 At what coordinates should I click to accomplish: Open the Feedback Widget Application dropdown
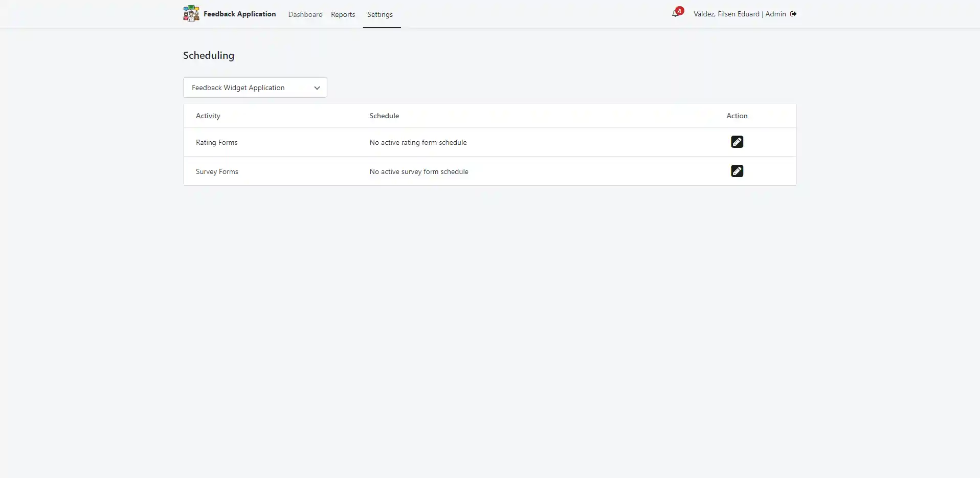(x=255, y=88)
